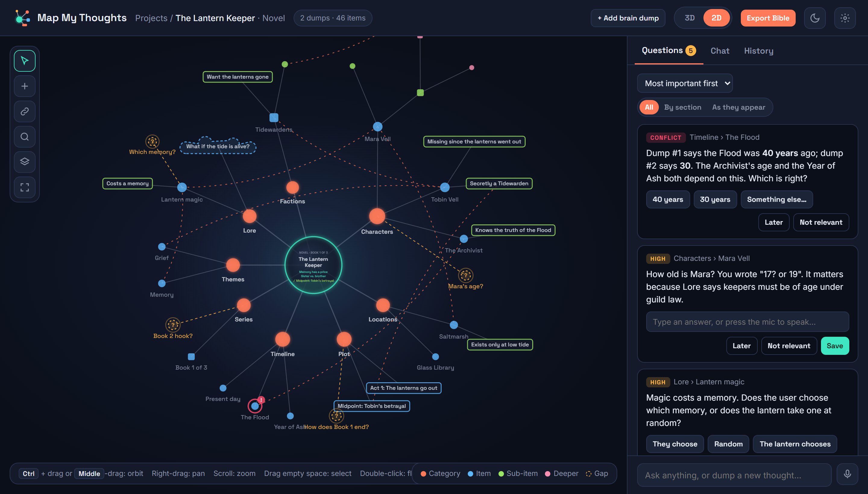
Task: Open the History tab
Action: pos(758,51)
